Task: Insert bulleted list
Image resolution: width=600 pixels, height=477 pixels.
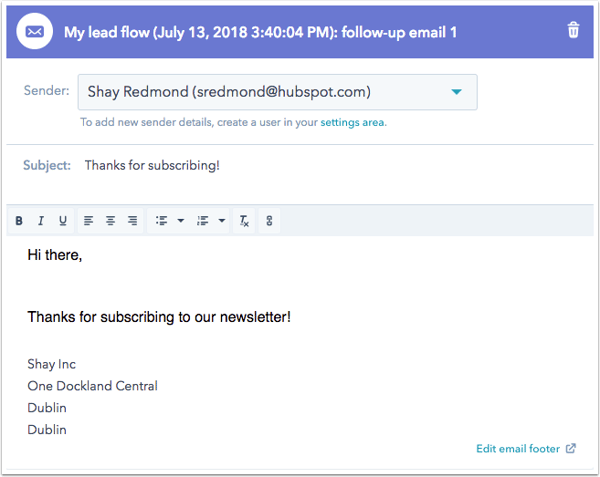Action: 161,221
